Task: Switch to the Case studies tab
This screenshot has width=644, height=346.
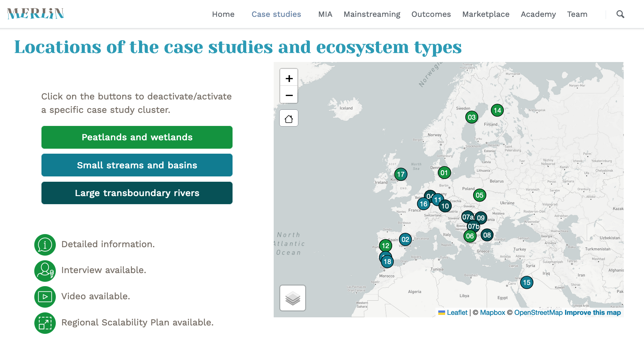Action: 276,14
